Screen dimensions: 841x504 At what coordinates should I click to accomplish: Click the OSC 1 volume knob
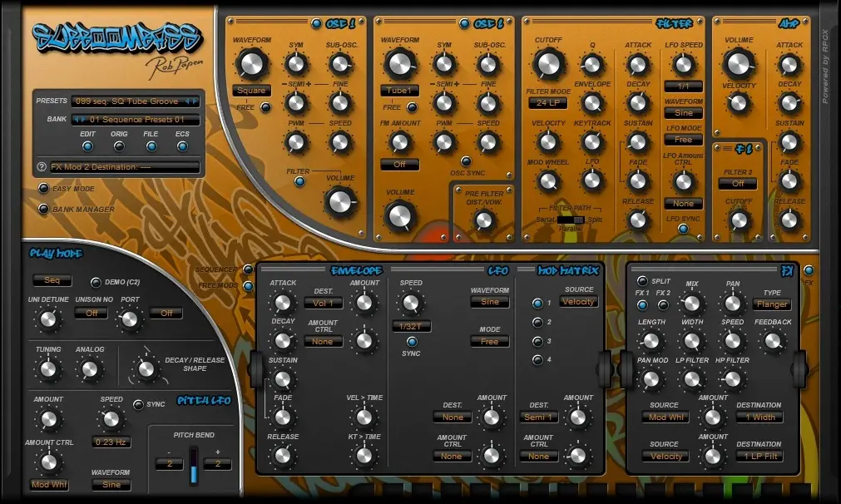340,202
